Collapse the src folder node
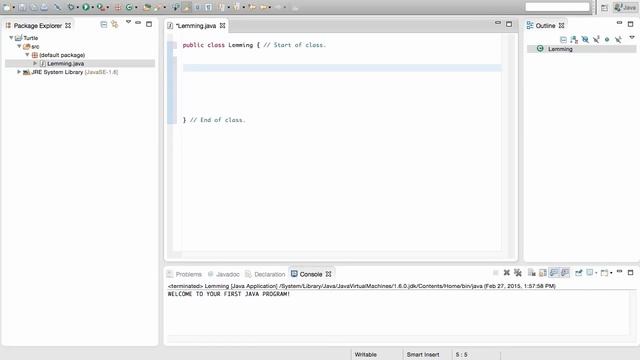640x360 pixels. (x=19, y=46)
